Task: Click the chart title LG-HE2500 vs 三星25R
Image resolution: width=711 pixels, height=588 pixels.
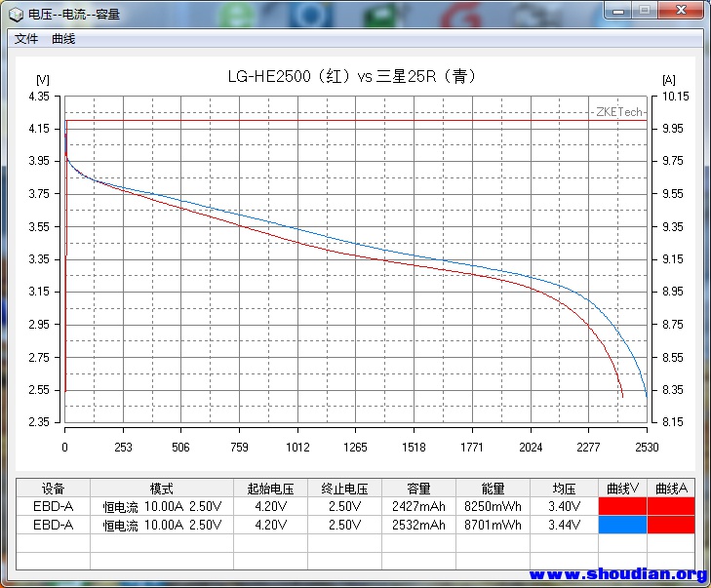Action: coord(352,76)
